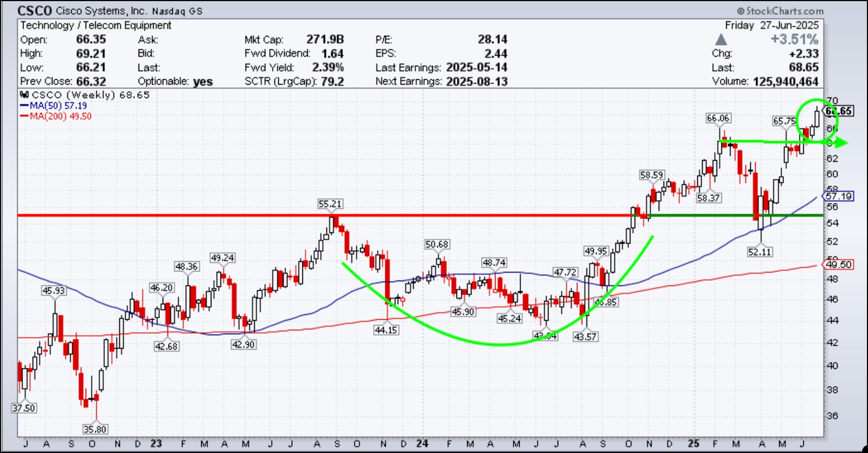868x453 pixels.
Task: Select the Chg value +2.33
Action: [x=804, y=54]
